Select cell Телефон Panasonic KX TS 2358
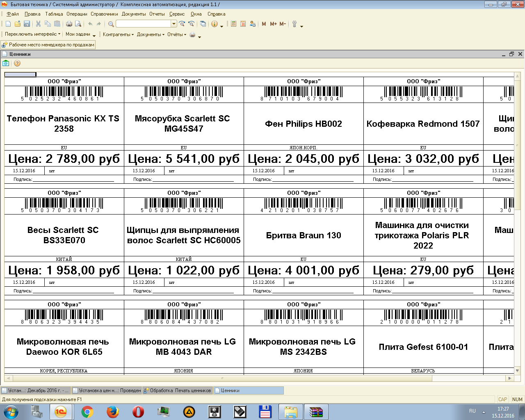 pos(64,123)
